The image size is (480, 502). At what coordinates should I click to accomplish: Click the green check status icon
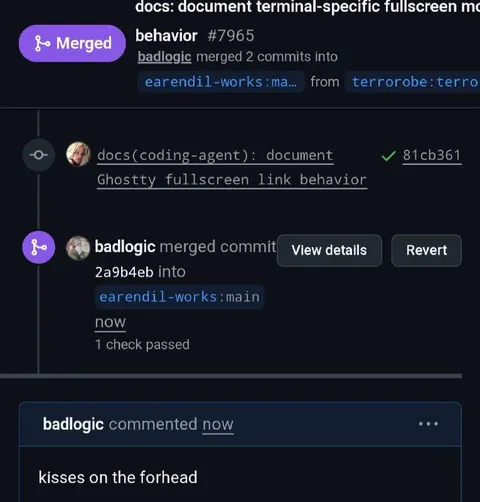click(388, 156)
